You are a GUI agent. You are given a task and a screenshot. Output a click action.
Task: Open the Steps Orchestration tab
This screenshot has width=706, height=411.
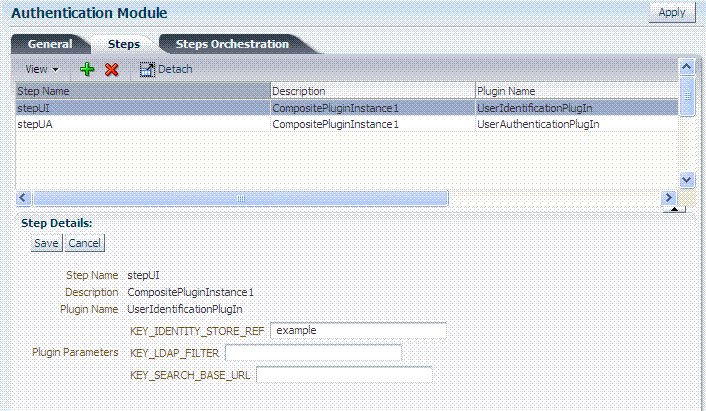click(x=232, y=44)
